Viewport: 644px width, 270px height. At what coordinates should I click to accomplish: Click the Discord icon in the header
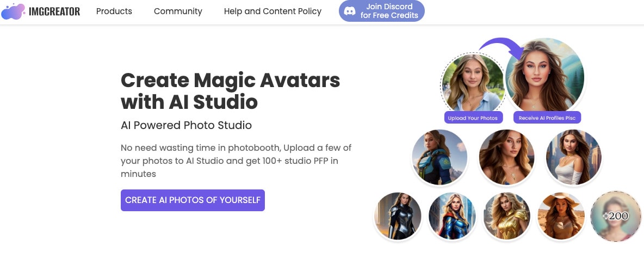[x=350, y=11]
